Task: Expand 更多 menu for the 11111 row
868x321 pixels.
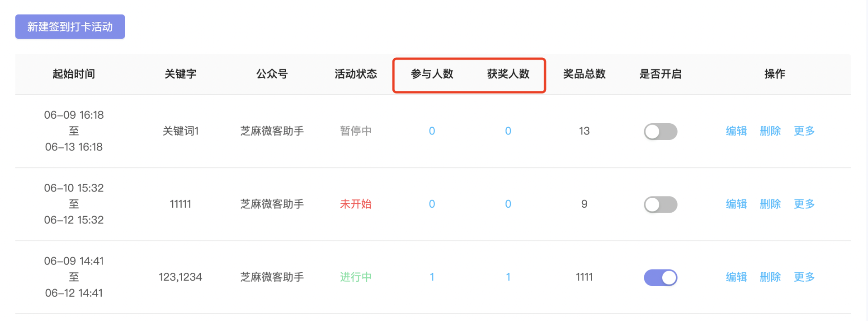Action: (804, 204)
